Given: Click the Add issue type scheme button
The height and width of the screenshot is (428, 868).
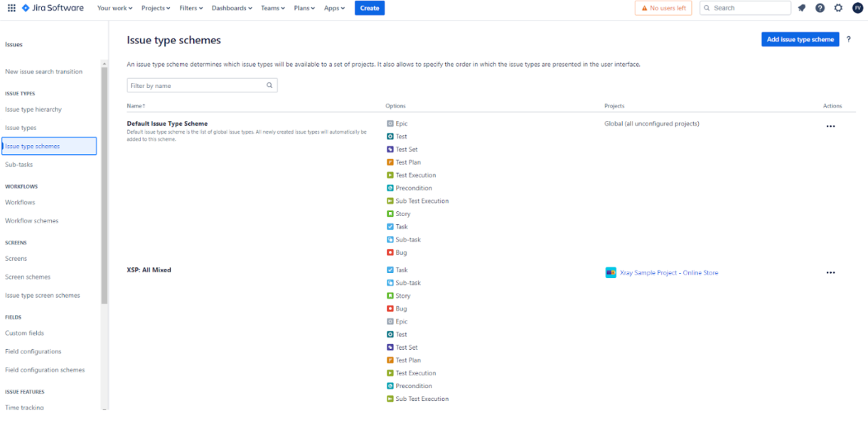Looking at the screenshot, I should pos(800,39).
